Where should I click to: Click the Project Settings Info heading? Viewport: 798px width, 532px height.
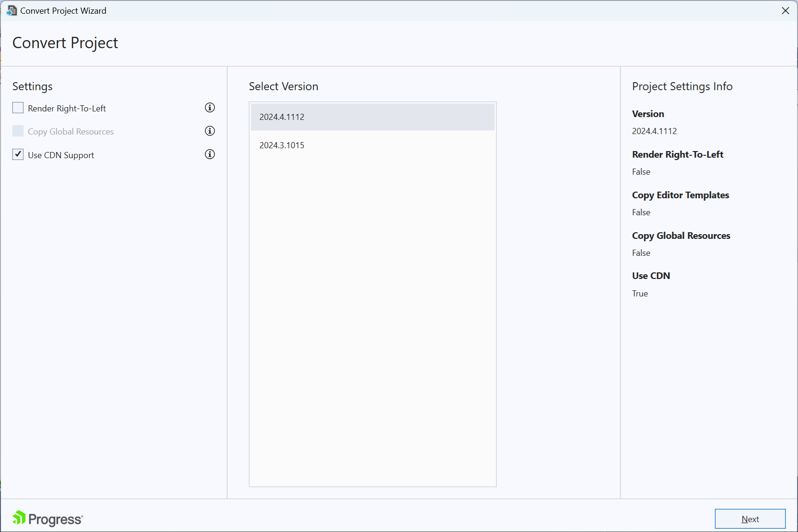682,86
